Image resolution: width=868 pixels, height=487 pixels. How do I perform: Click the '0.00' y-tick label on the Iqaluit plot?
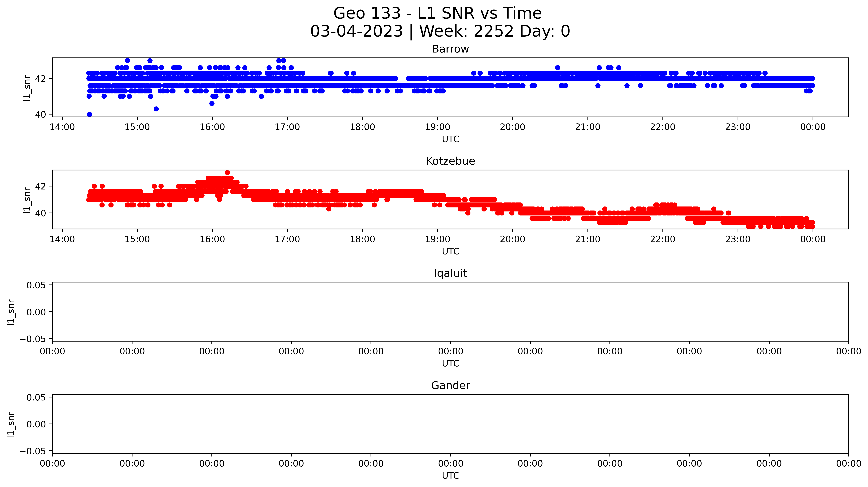click(x=36, y=312)
